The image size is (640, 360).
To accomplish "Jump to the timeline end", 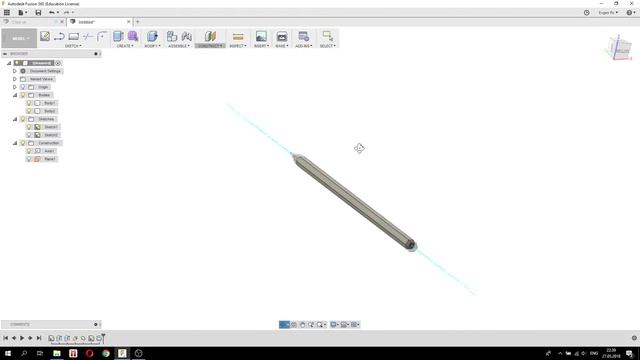I will [x=39, y=338].
